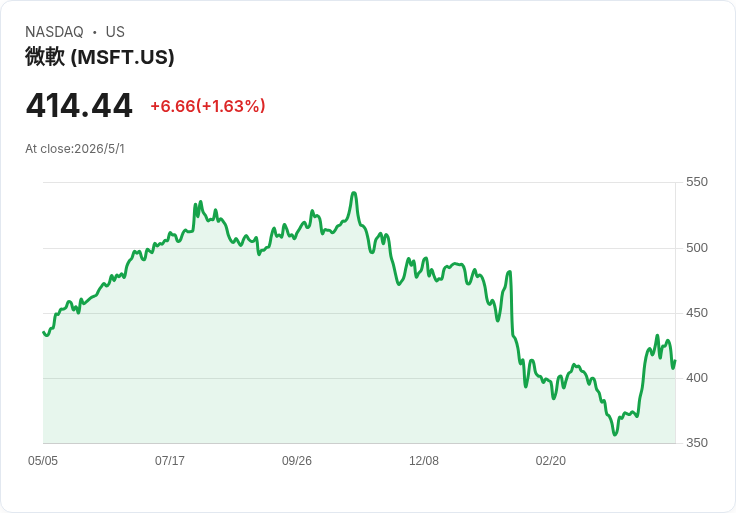Select the US market label
The width and height of the screenshot is (736, 513).
pyautogui.click(x=115, y=32)
